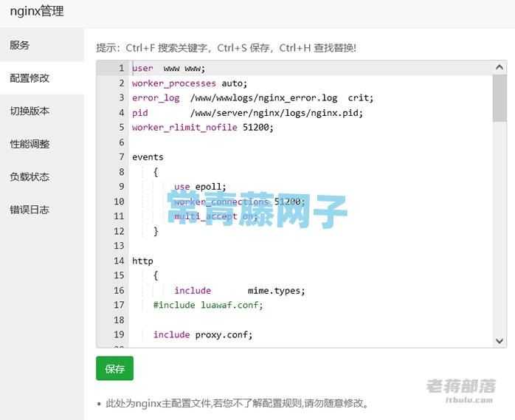Click the pid nginx.pid line
This screenshot has width=515, height=420.
click(x=247, y=113)
